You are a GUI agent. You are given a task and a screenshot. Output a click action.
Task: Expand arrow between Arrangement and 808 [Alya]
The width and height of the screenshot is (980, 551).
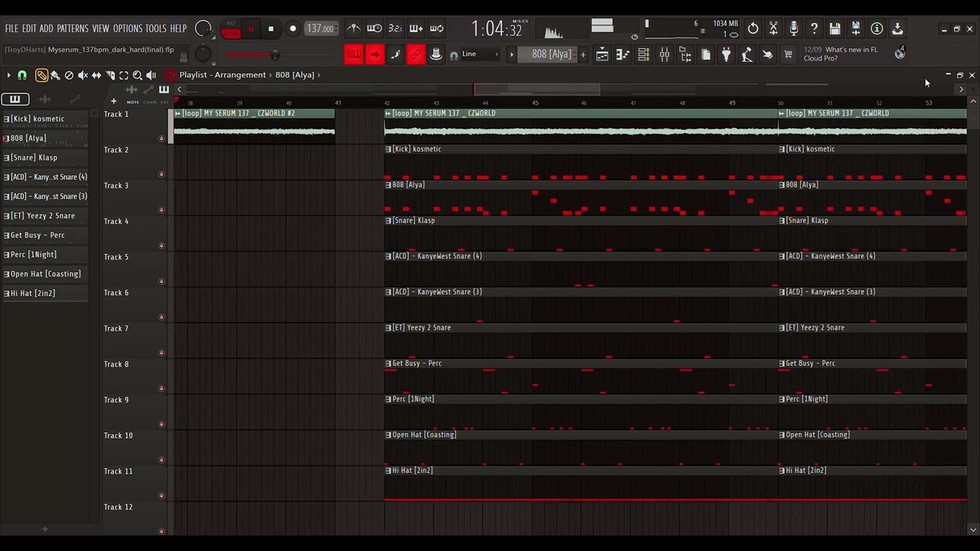[x=270, y=75]
